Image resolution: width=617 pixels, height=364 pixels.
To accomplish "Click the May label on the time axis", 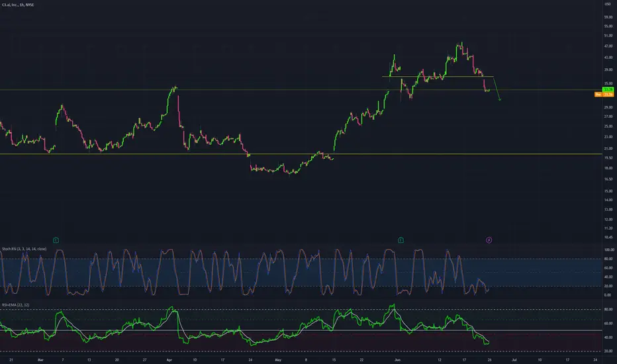I will tap(278, 359).
